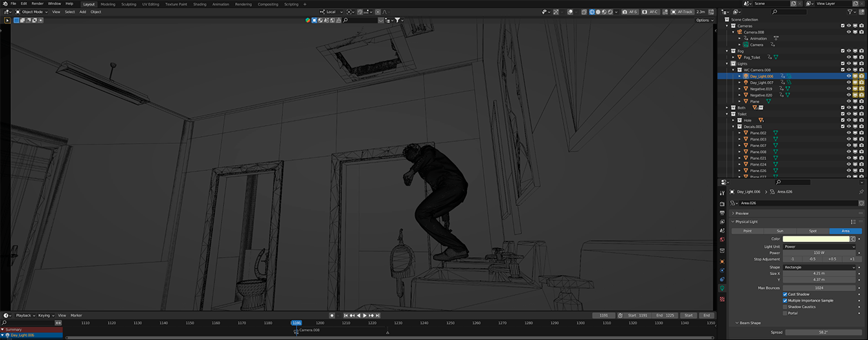The height and width of the screenshot is (340, 868).
Task: Click the Play animation button in timeline
Action: tap(365, 315)
